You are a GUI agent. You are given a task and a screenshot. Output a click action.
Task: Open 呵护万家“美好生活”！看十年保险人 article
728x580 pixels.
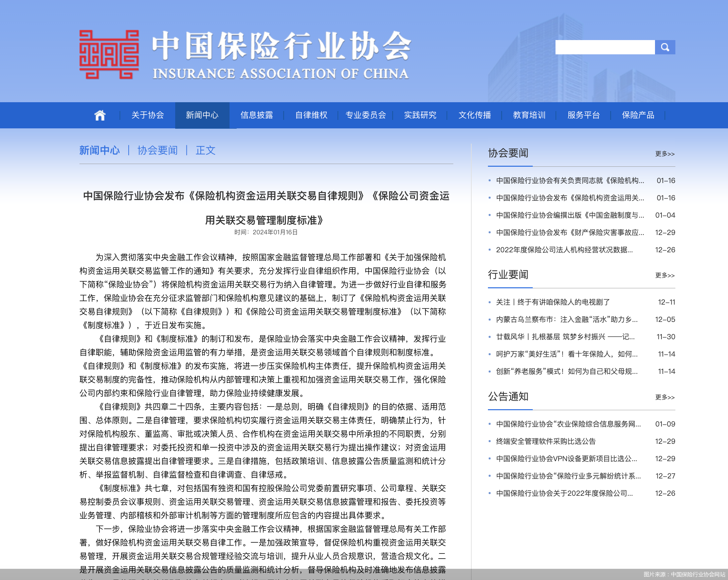coord(567,354)
